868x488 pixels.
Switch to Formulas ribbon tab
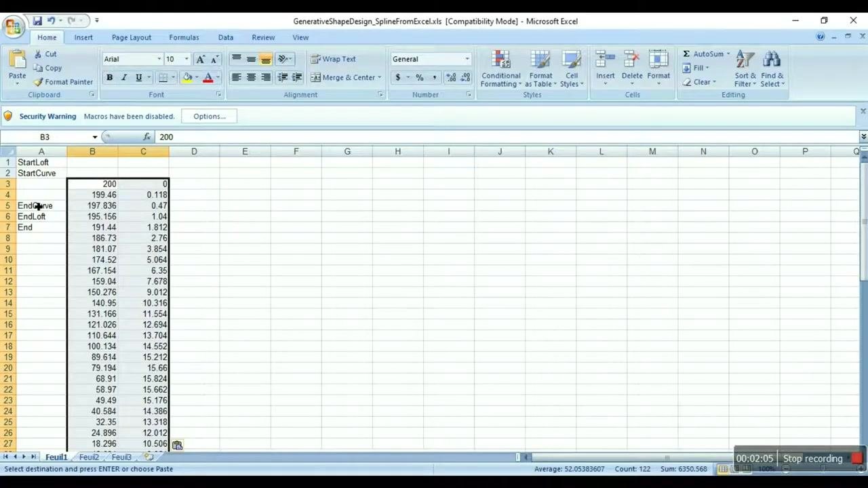pos(184,37)
